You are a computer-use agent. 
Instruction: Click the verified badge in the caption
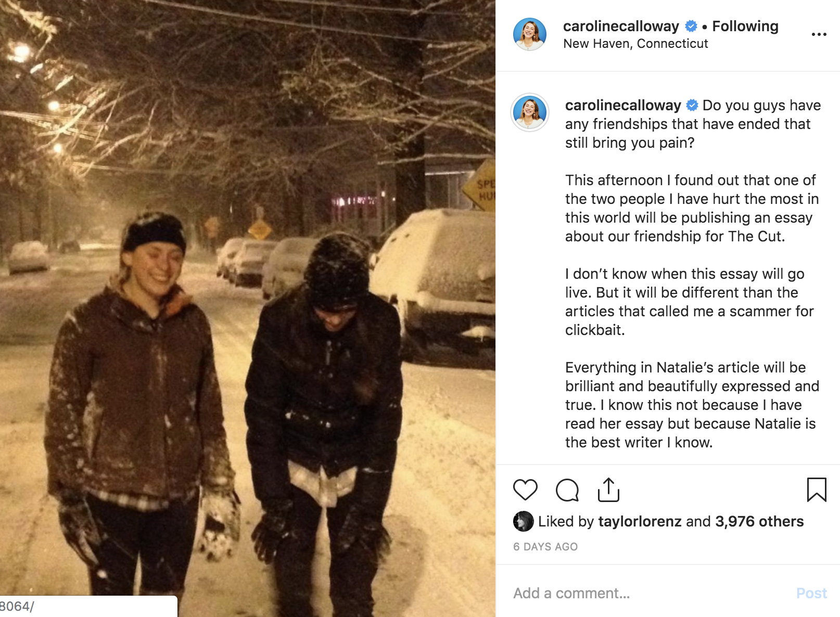(692, 105)
